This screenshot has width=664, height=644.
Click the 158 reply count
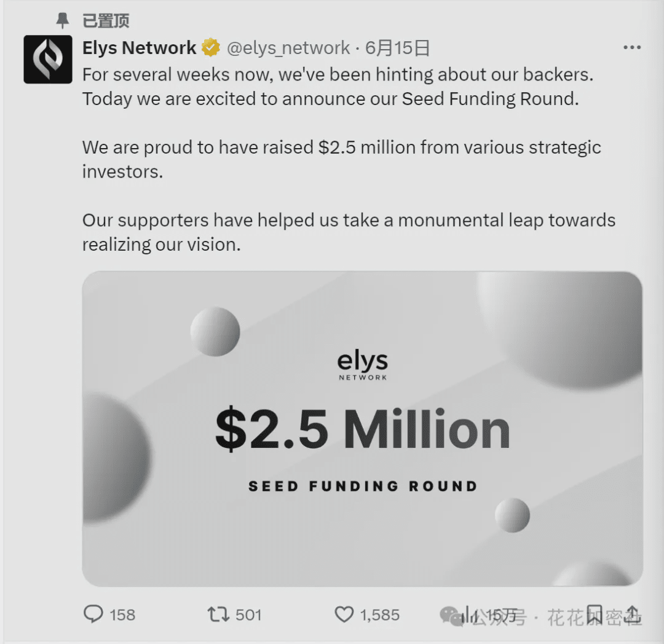coord(122,615)
